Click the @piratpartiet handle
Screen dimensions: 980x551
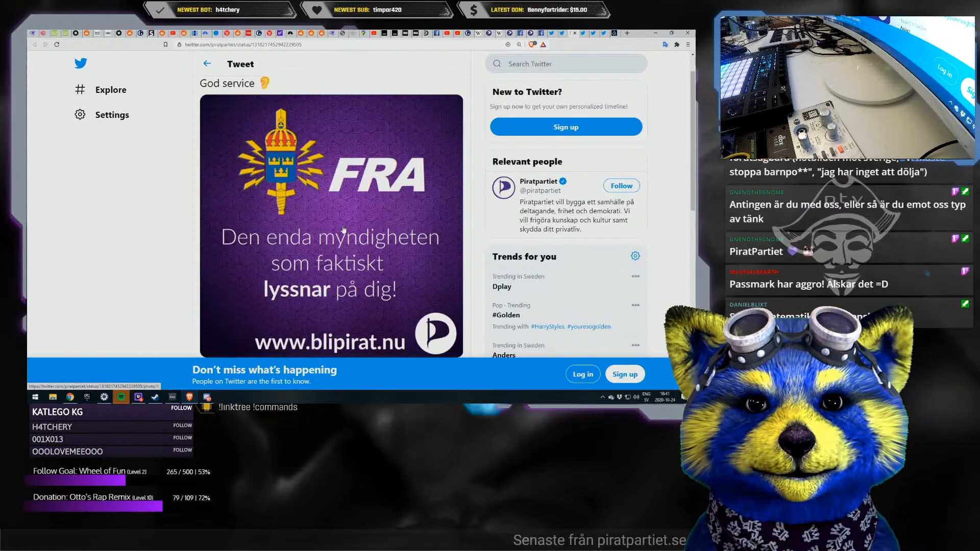540,190
